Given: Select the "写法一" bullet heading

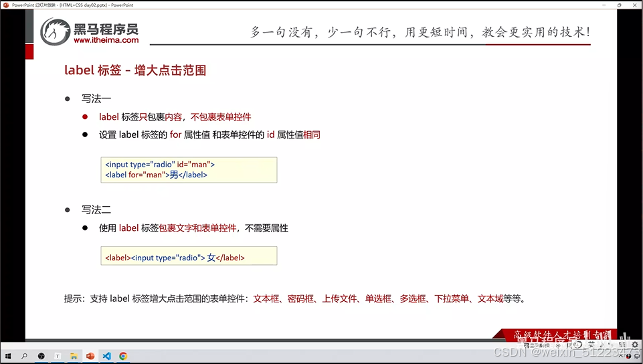Looking at the screenshot, I should tap(96, 99).
